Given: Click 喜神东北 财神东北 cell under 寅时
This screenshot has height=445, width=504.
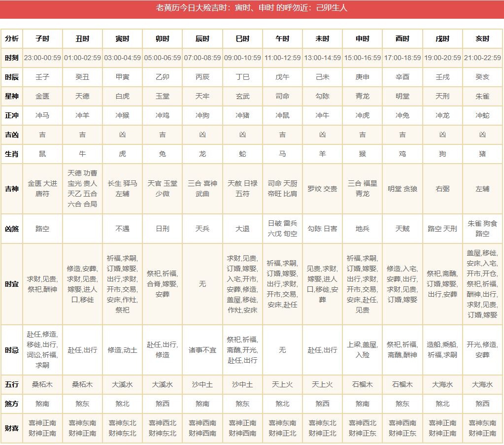Looking at the screenshot, I should [123, 428].
